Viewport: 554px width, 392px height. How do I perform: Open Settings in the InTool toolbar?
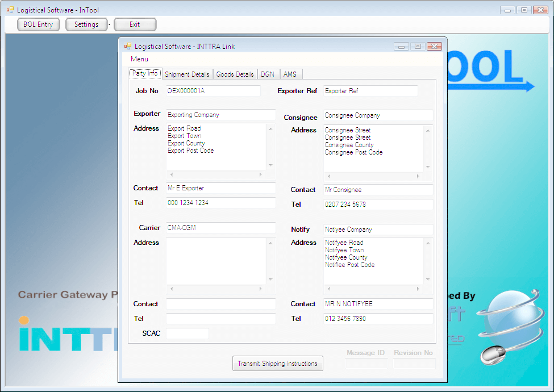(x=86, y=24)
